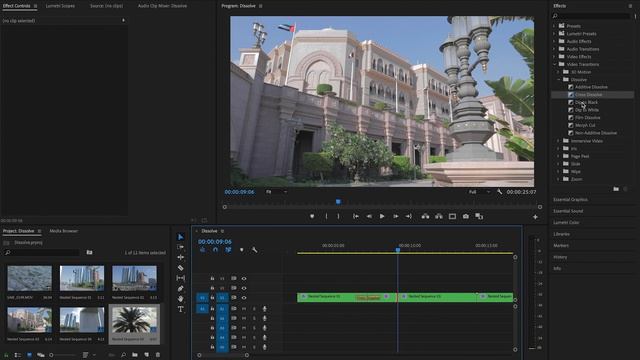The height and width of the screenshot is (360, 640).
Task: Collapse the Dissolve folder
Action: 559,80
